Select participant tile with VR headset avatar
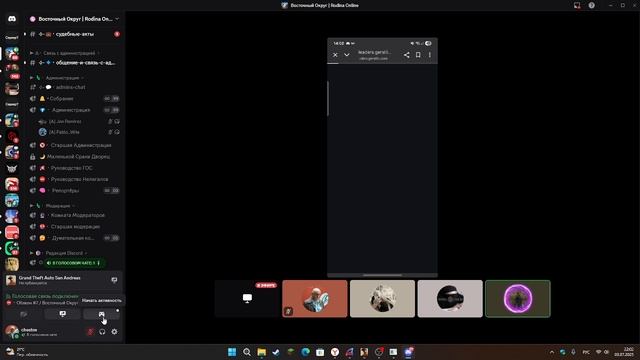The width and height of the screenshot is (640, 360). [450, 298]
